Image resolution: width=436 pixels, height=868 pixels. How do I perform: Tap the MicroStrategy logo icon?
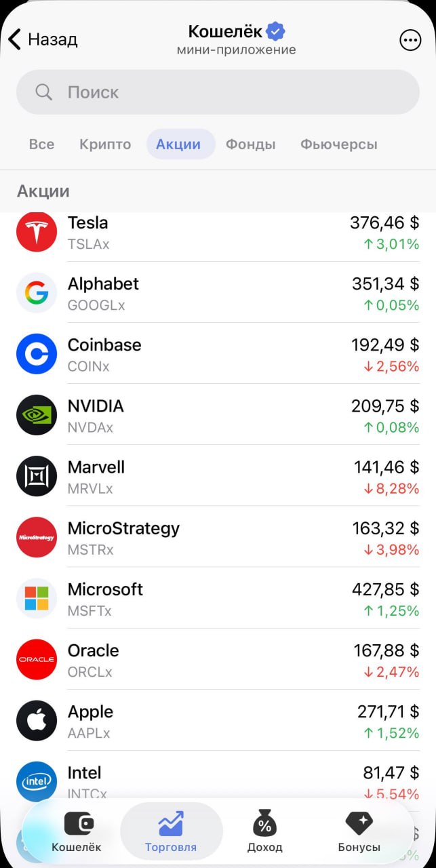pos(37,537)
